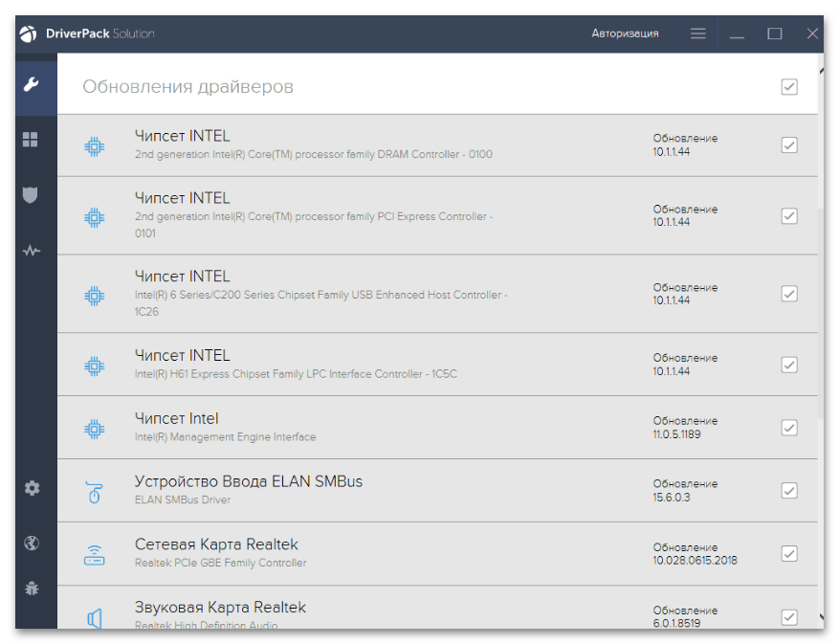Image resolution: width=839 pixels, height=644 pixels.
Task: Uncheck the USB Enhanced Host Controller driver
Action: (789, 294)
